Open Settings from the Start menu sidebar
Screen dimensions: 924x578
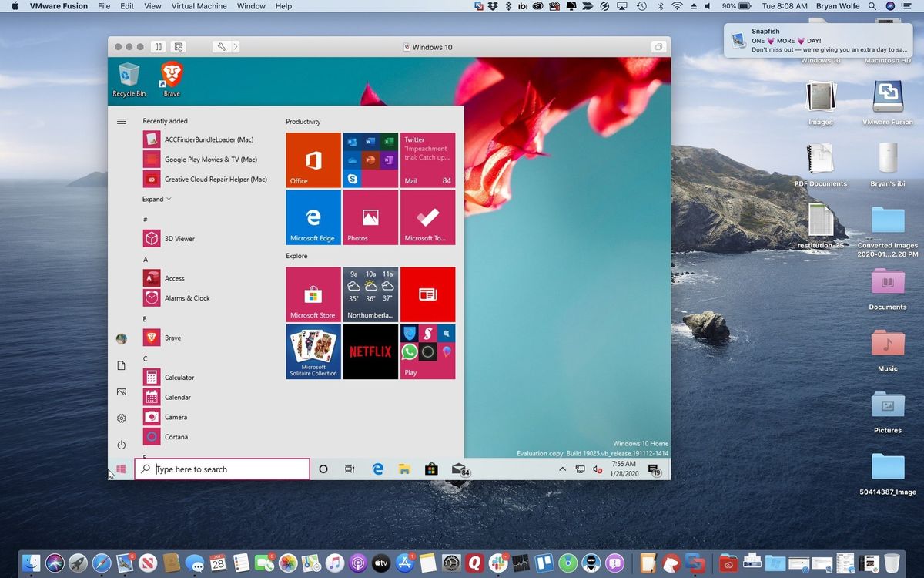(x=121, y=418)
